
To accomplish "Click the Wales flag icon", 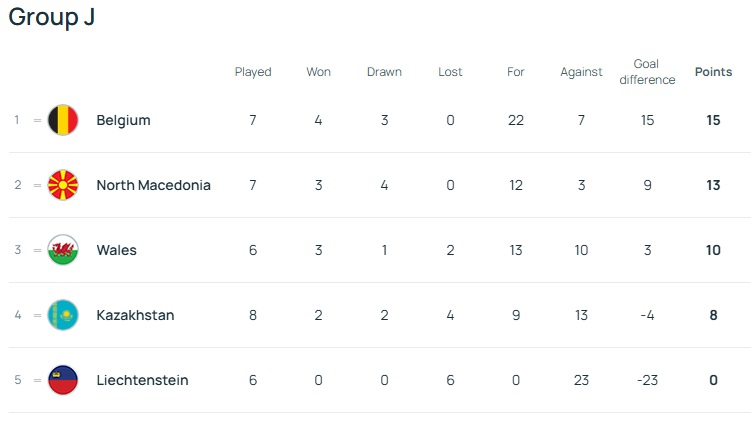I will (64, 250).
